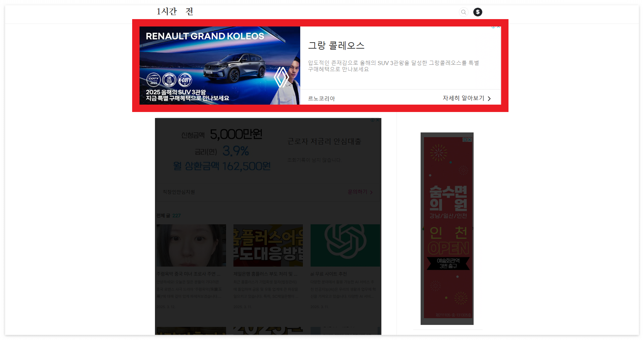The image size is (644, 340).
Task: Click the 신청금액 5,000만원 text
Action: [x=222, y=134]
